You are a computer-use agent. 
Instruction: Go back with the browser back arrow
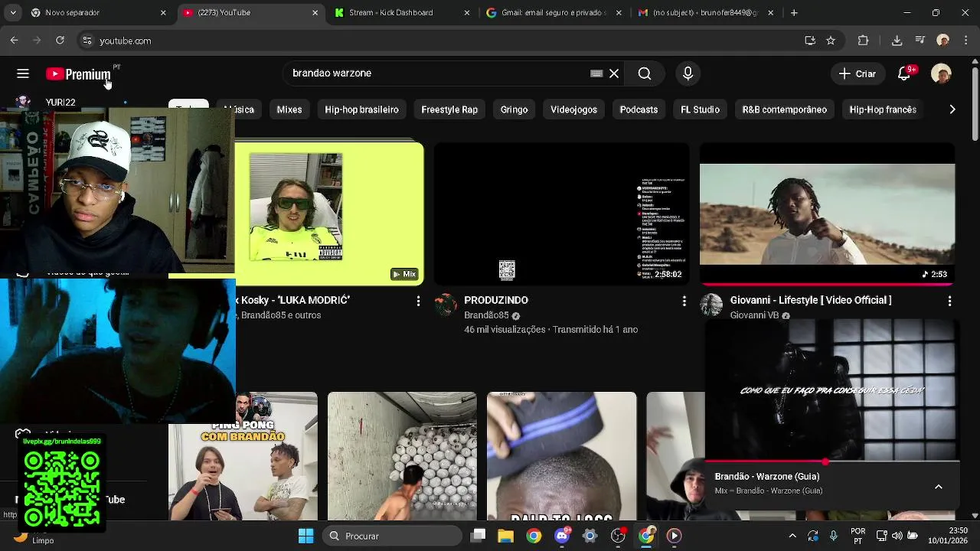click(14, 41)
